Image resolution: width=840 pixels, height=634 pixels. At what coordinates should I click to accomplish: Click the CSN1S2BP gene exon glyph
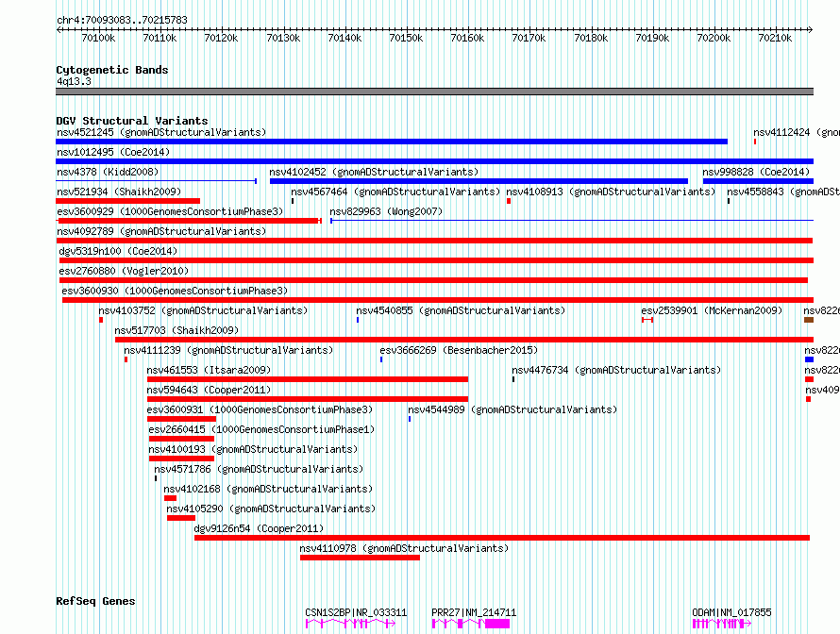click(350, 624)
